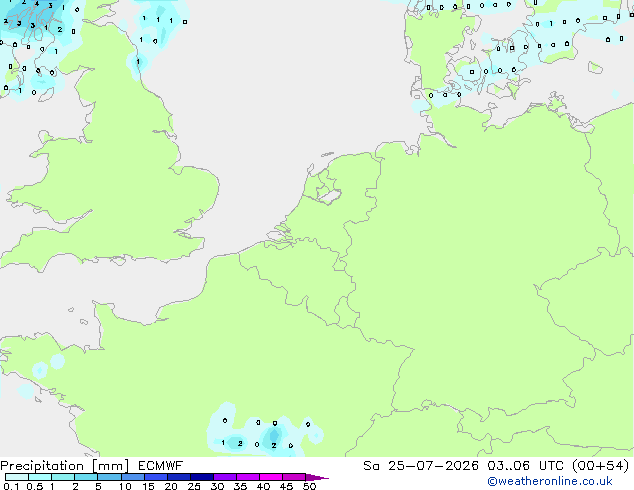Select legend swatch between 35 and 40
This screenshot has height=490, width=634.
tap(248, 477)
